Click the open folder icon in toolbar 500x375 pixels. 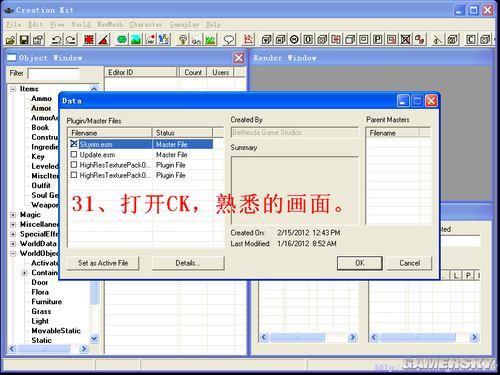click(x=11, y=40)
